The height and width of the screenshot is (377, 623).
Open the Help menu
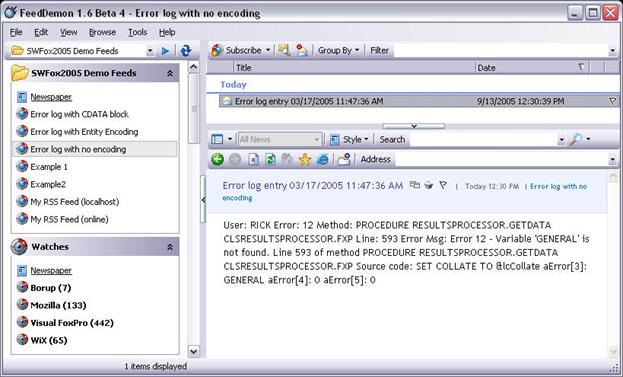[x=167, y=32]
